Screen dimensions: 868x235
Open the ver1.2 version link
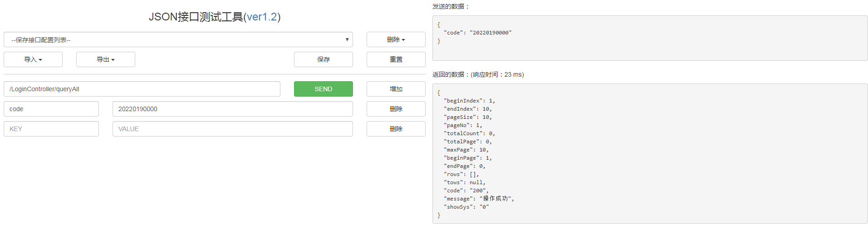(262, 17)
